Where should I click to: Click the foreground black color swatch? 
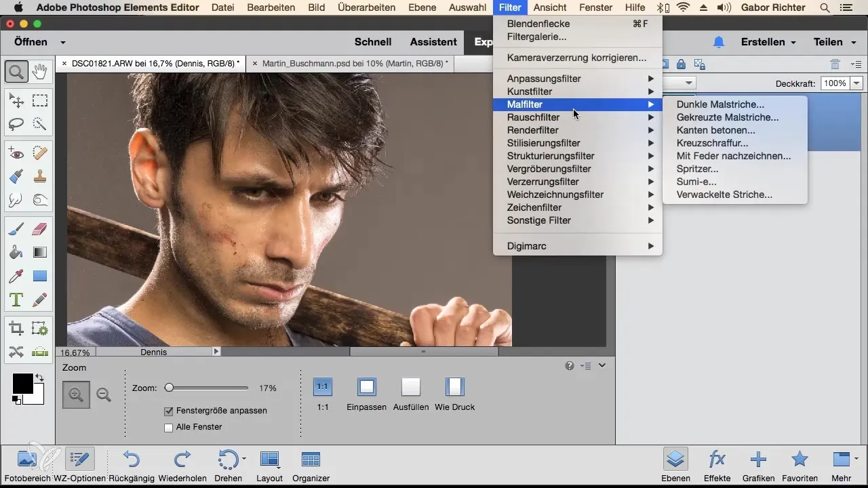tap(22, 384)
